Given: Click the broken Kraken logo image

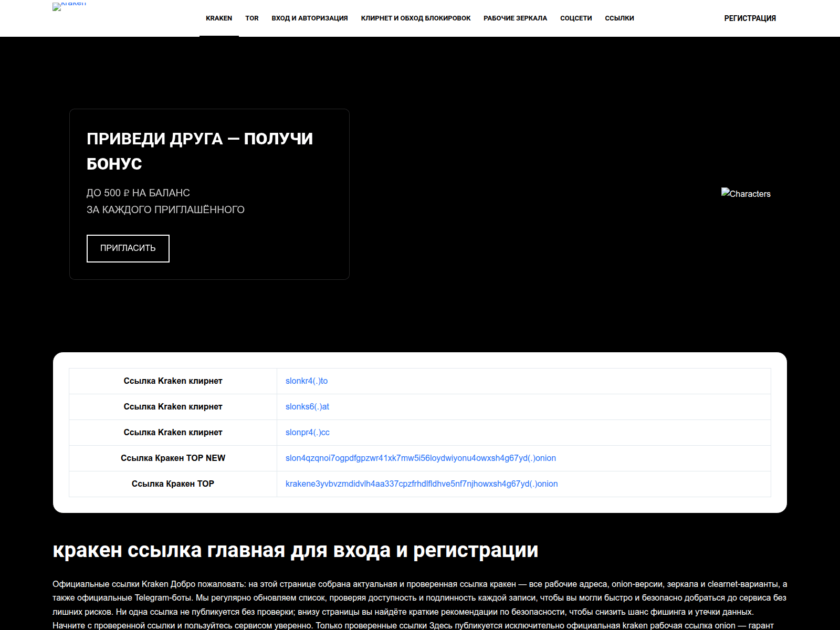Looking at the screenshot, I should (x=69, y=6).
